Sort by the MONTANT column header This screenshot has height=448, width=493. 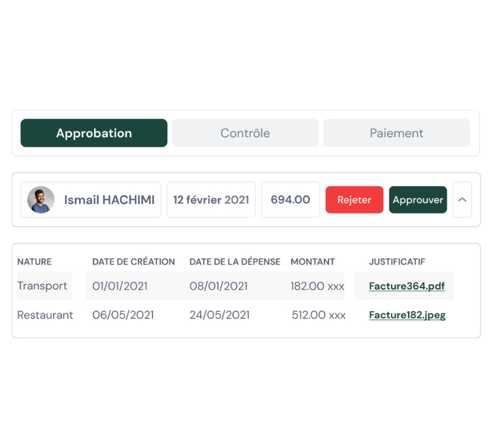313,262
